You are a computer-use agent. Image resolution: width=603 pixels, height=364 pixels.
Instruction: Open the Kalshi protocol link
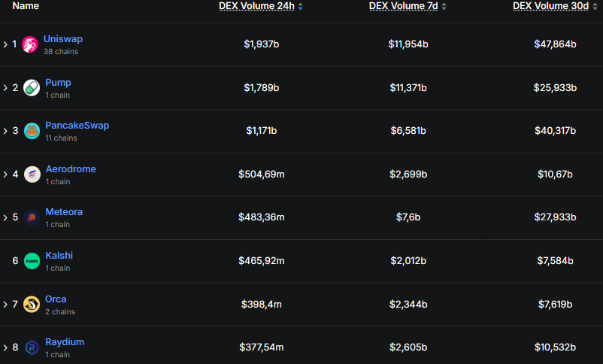59,256
